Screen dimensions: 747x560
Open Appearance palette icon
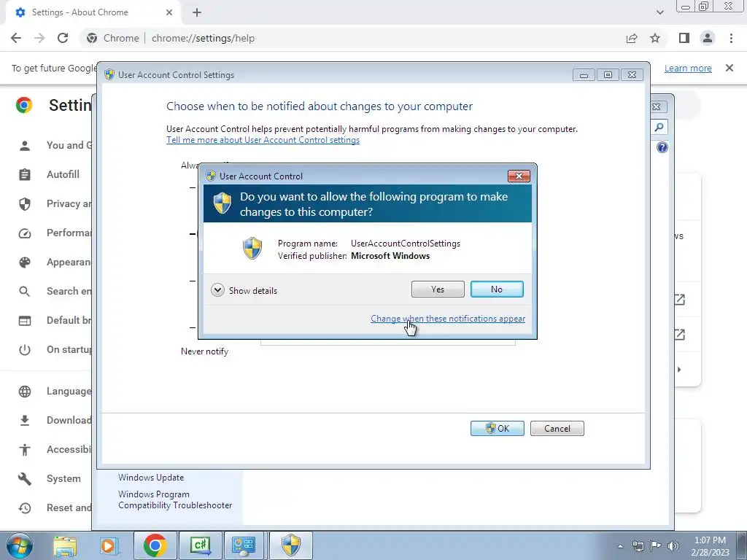[x=25, y=262]
